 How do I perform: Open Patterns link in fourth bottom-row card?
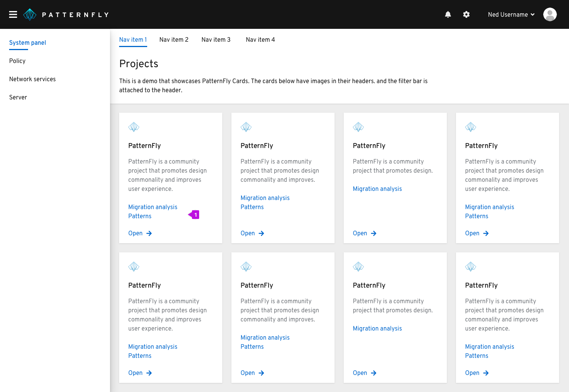(477, 356)
